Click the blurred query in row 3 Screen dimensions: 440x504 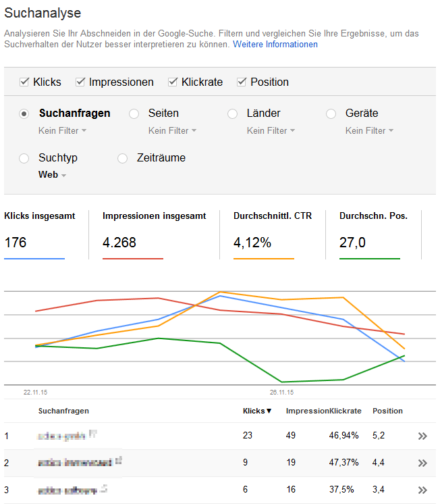pos(67,490)
